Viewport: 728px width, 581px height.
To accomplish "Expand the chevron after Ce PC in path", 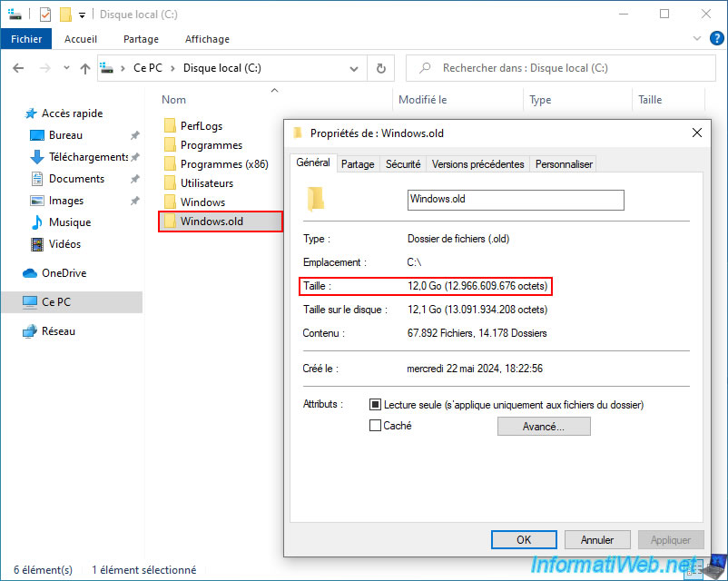I will coord(172,68).
